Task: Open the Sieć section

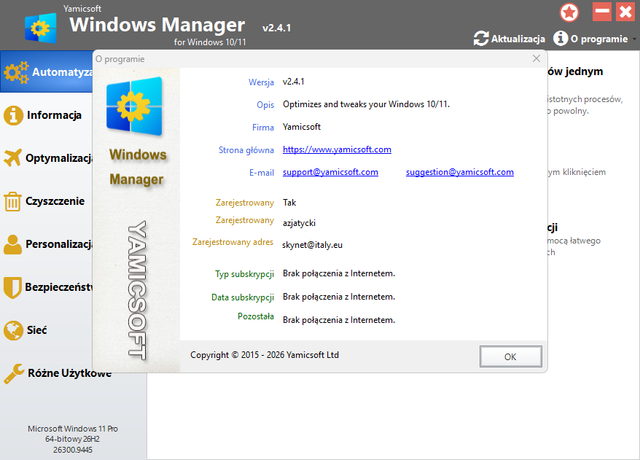Action: pyautogui.click(x=37, y=330)
